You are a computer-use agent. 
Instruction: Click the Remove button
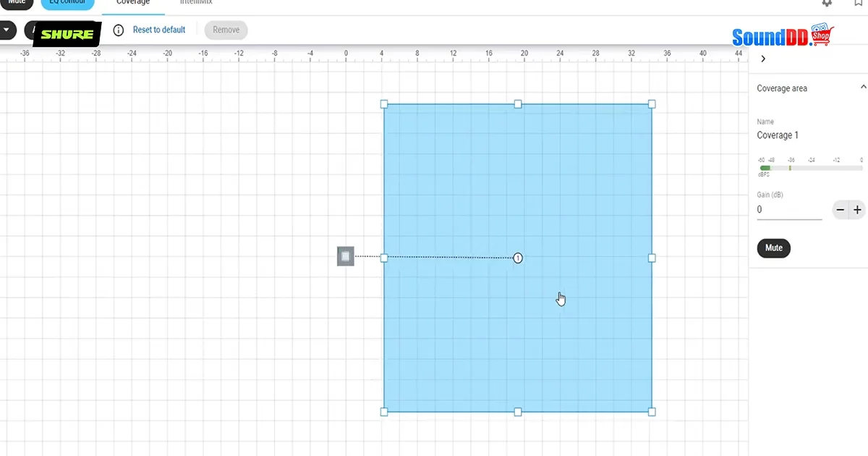point(226,30)
